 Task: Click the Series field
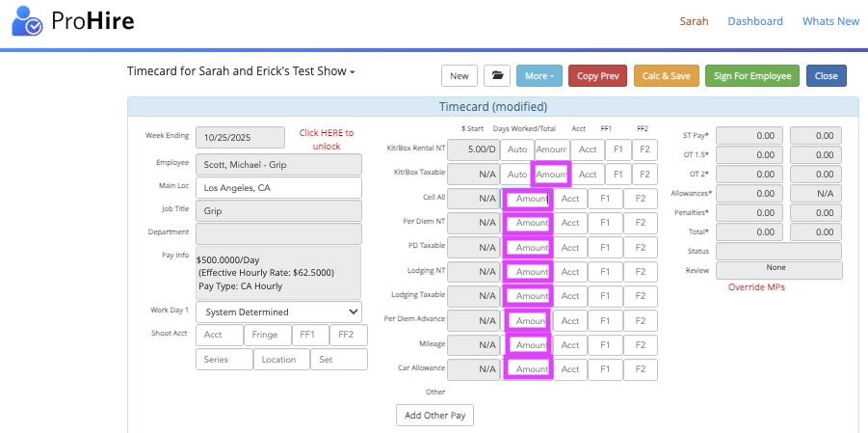point(224,360)
